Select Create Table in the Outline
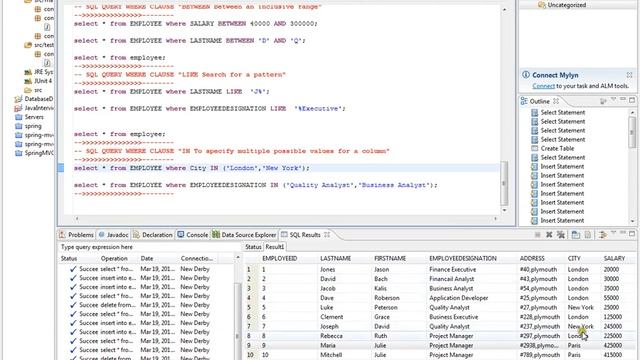The height and width of the screenshot is (360, 640). coord(557,149)
